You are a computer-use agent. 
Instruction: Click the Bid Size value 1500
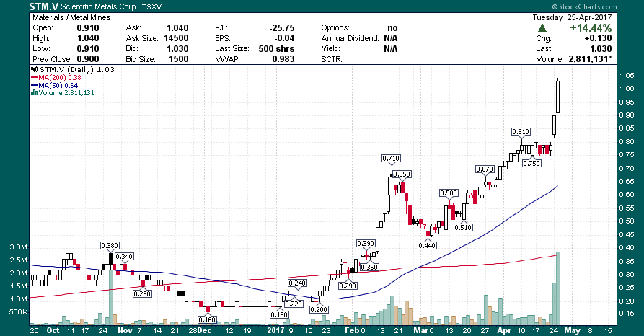click(x=179, y=59)
